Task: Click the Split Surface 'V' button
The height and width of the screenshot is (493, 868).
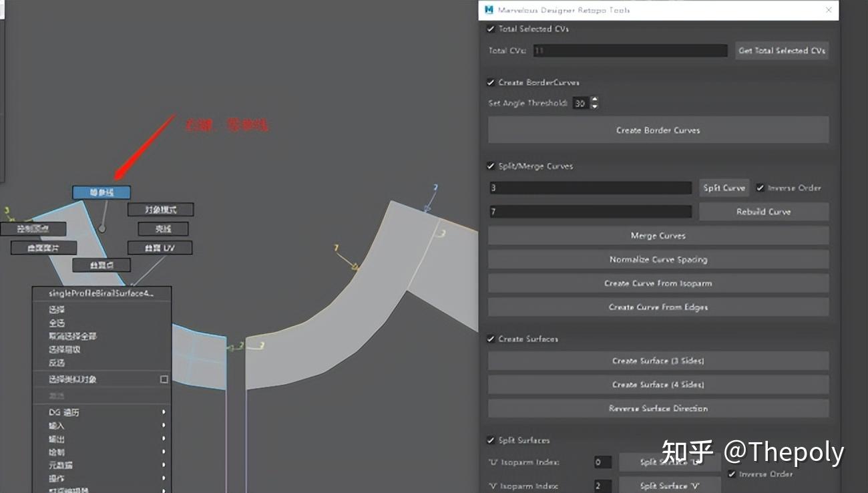Action: click(670, 486)
